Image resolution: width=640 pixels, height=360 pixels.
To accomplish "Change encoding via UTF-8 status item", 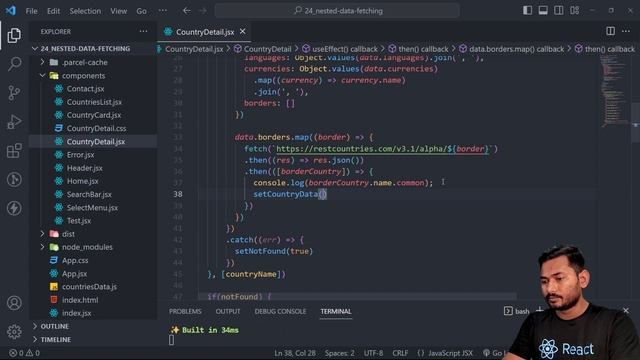I will coord(373,353).
